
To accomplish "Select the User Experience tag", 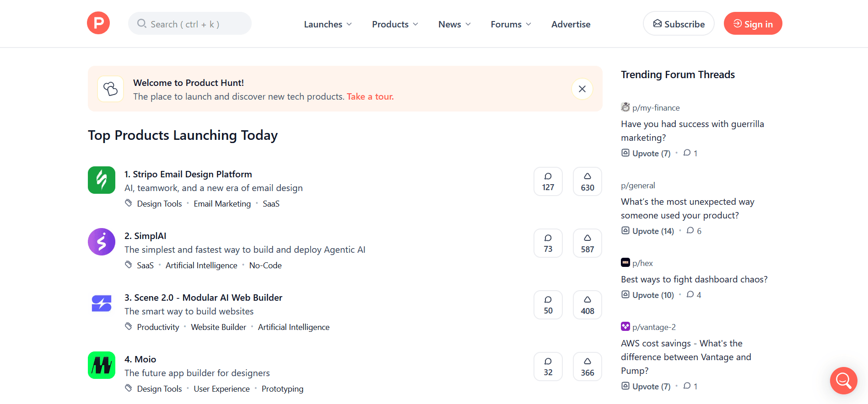I will coord(221,389).
